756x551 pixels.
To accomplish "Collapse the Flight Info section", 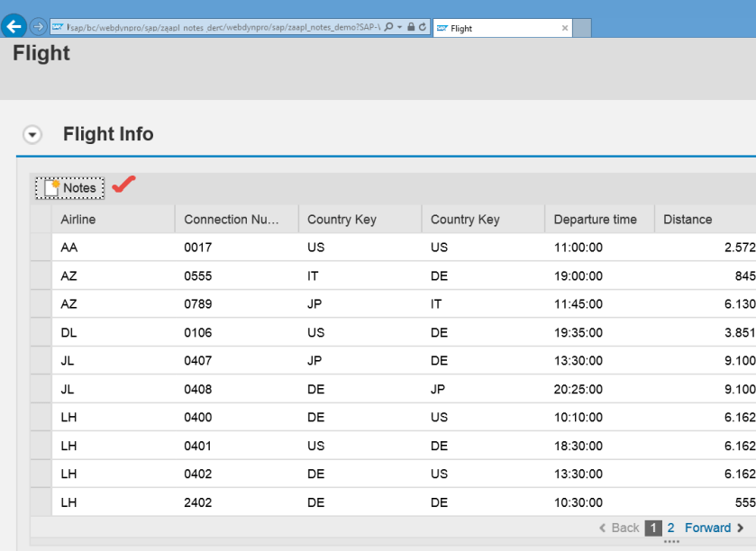I will [x=32, y=135].
